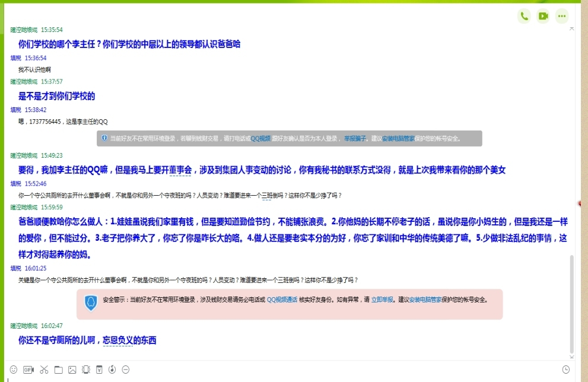The height and width of the screenshot is (382, 588).
Task: Open the emoji picker
Action: click(x=14, y=370)
